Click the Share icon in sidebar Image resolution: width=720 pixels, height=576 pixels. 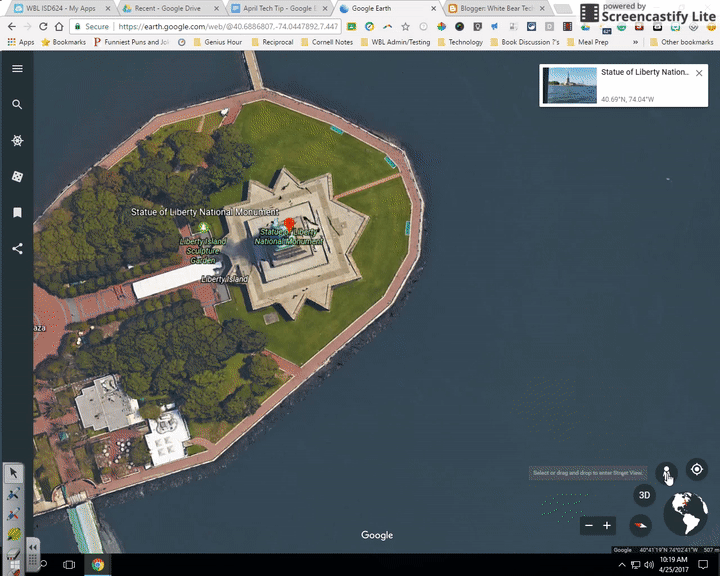coord(17,249)
